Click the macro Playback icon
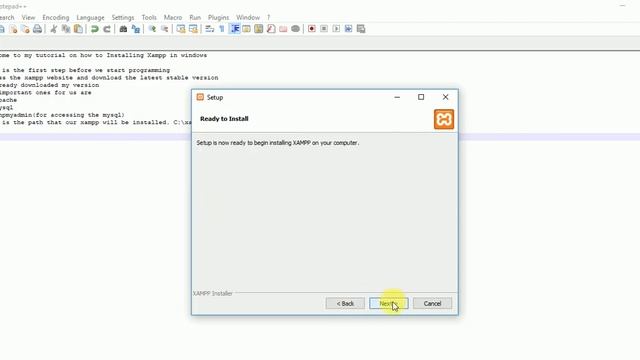Screen dimensions: 640x360 (x=336, y=29)
